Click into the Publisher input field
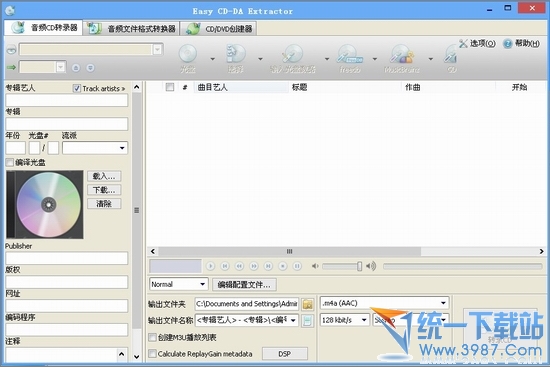This screenshot has height=367, width=550. click(x=67, y=258)
